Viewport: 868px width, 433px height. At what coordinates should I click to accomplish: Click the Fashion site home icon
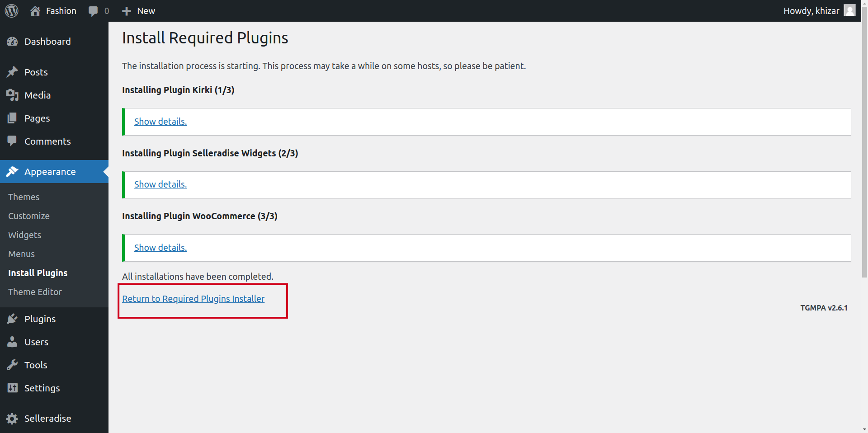point(35,11)
